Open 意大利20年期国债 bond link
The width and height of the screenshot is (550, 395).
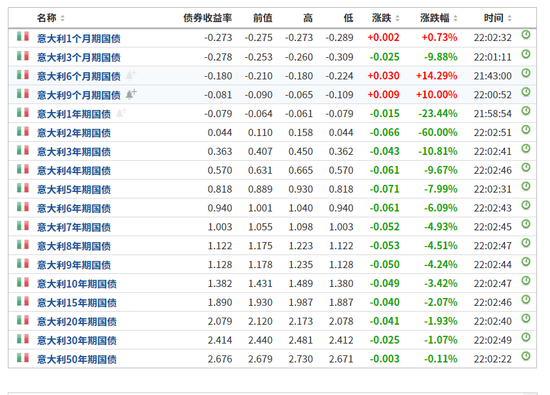click(x=77, y=322)
